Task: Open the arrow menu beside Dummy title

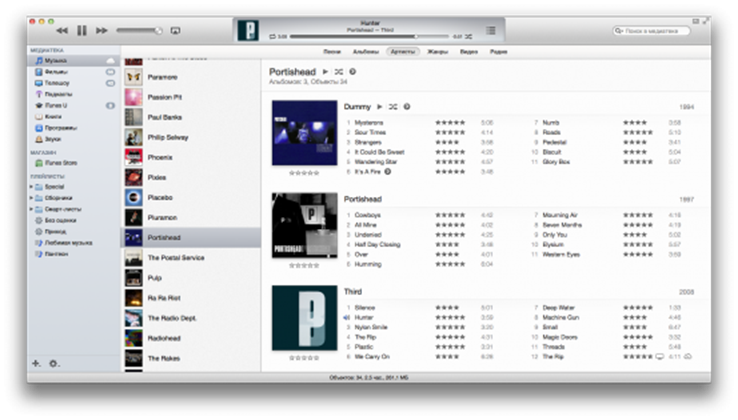Action: [x=407, y=107]
